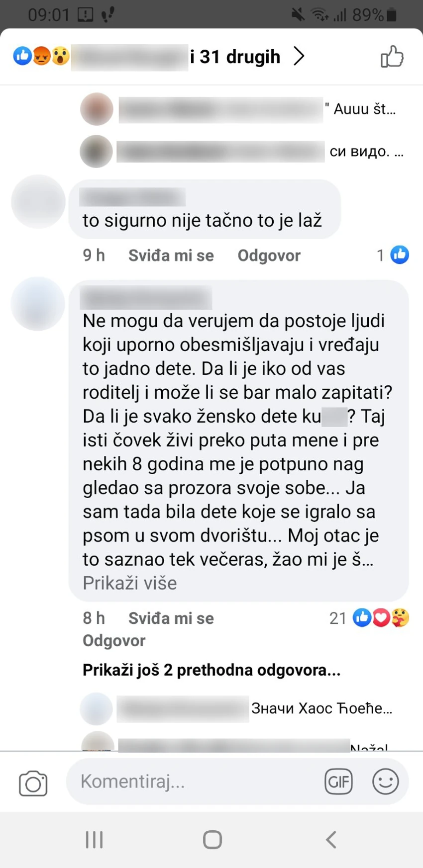Open the Android recent apps button
The image size is (423, 868).
pyautogui.click(x=94, y=840)
